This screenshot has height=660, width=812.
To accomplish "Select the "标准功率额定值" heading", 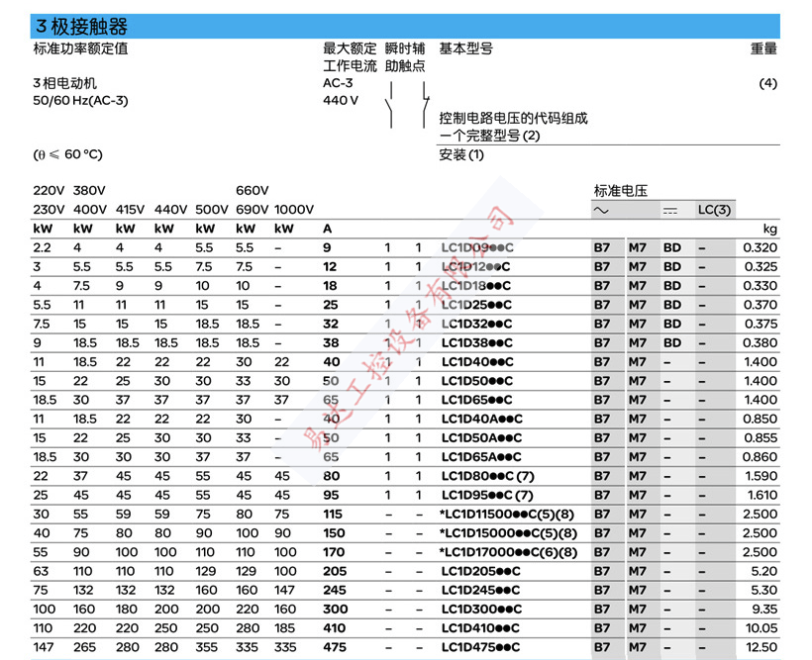I will click(80, 48).
